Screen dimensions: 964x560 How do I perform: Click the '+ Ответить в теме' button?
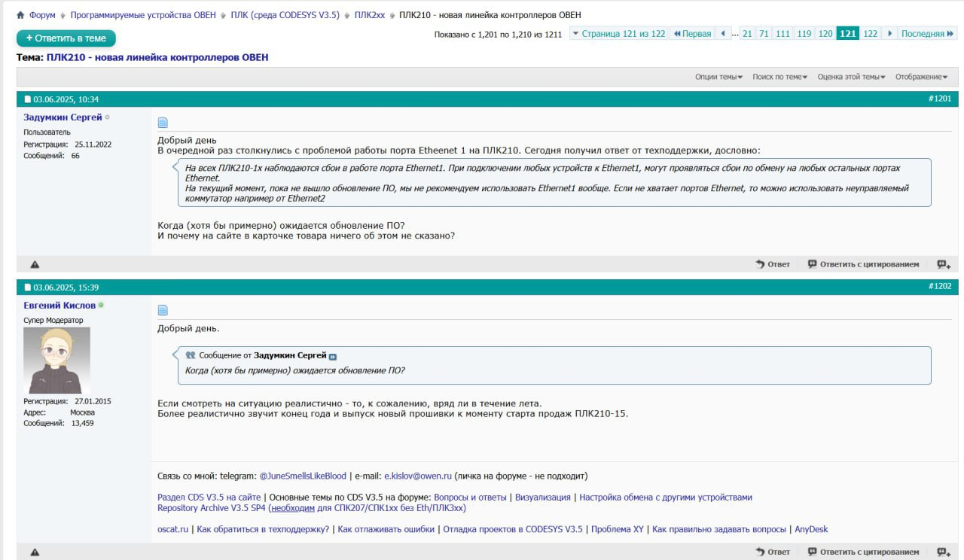coord(66,38)
